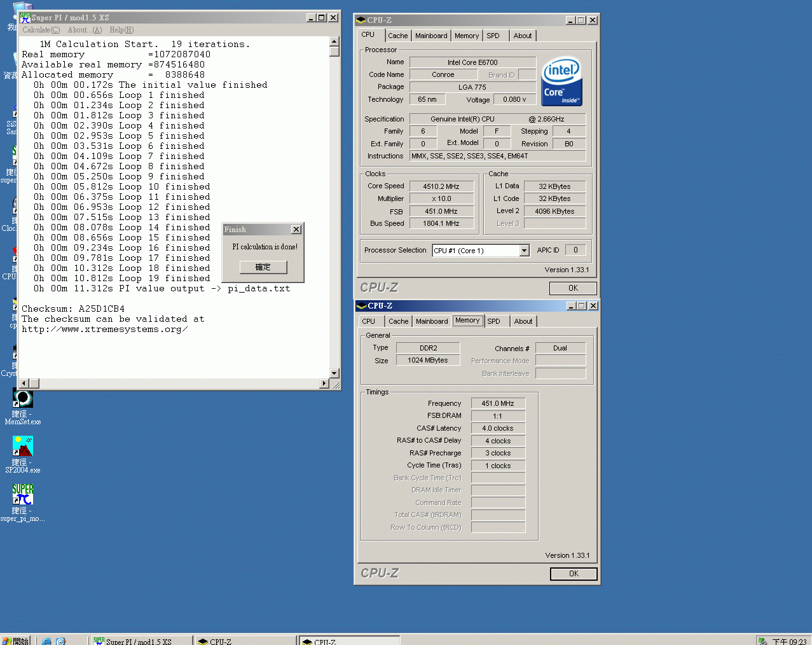Click the Super PI title bar icon
Image resolution: width=812 pixels, height=645 pixels.
[x=25, y=18]
